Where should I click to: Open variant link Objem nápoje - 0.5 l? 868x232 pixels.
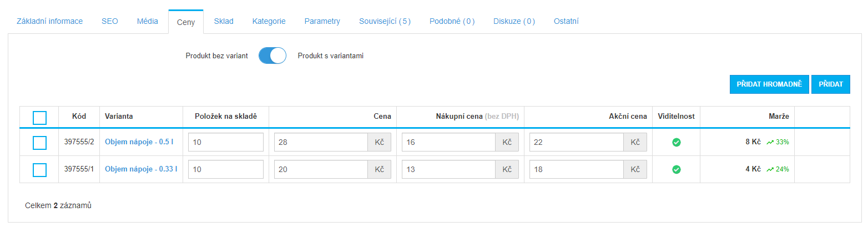[139, 142]
